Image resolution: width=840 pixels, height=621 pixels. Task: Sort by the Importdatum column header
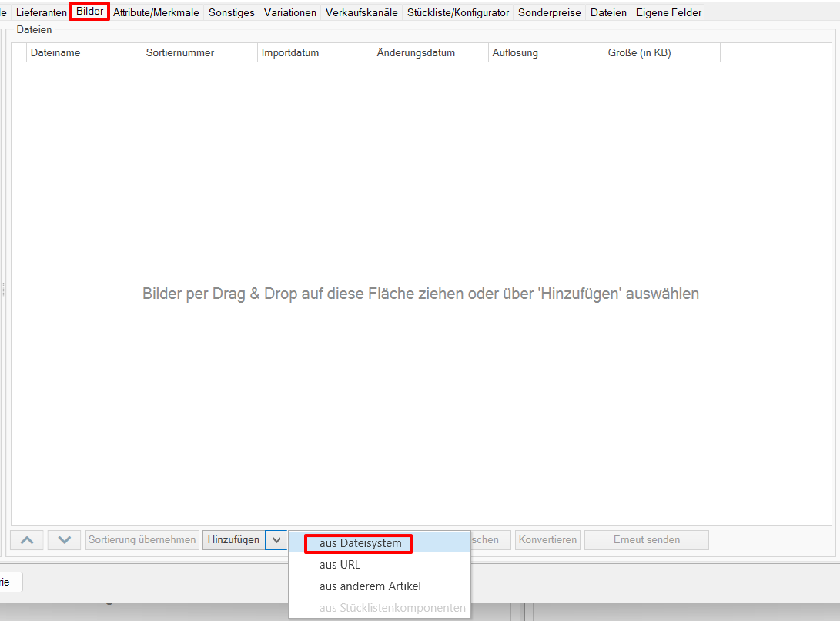(315, 52)
